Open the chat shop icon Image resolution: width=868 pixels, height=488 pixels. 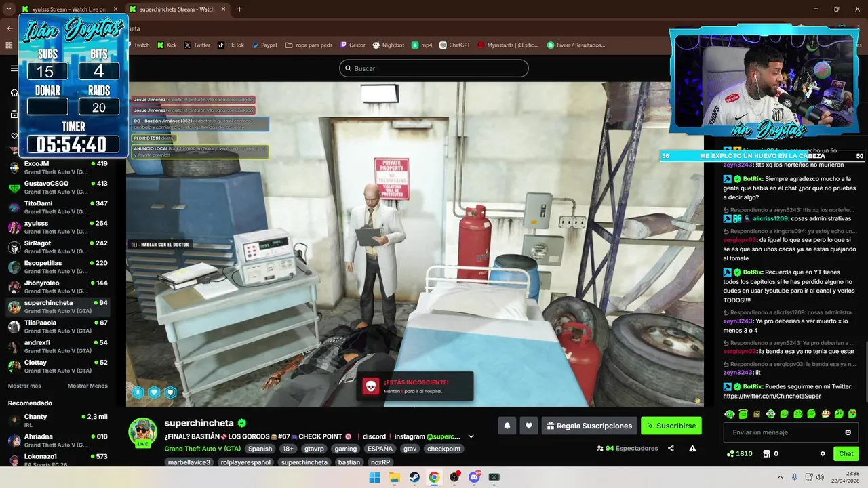pos(767,453)
